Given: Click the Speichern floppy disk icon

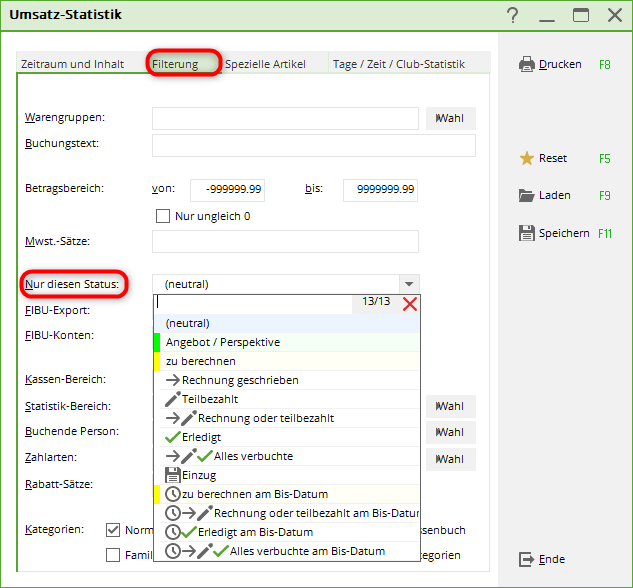Looking at the screenshot, I should tap(527, 233).
